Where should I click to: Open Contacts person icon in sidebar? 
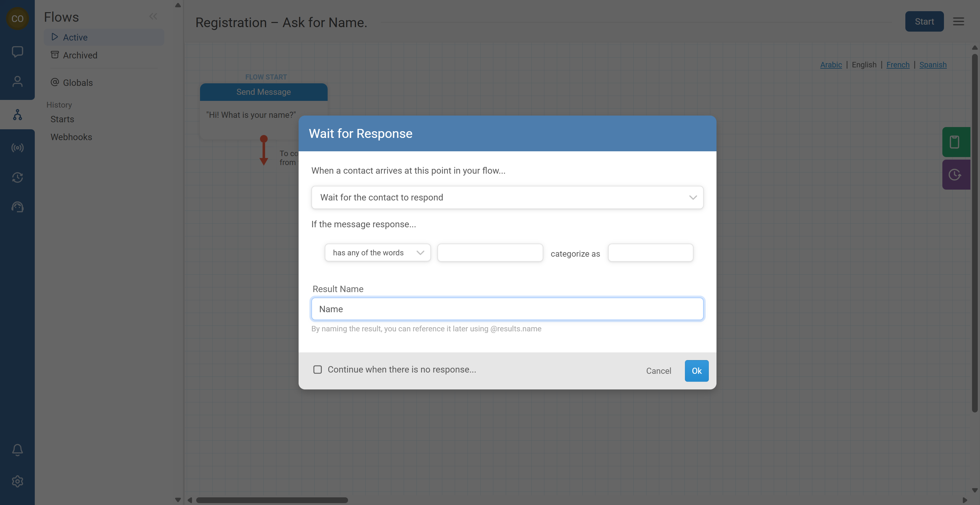(17, 81)
